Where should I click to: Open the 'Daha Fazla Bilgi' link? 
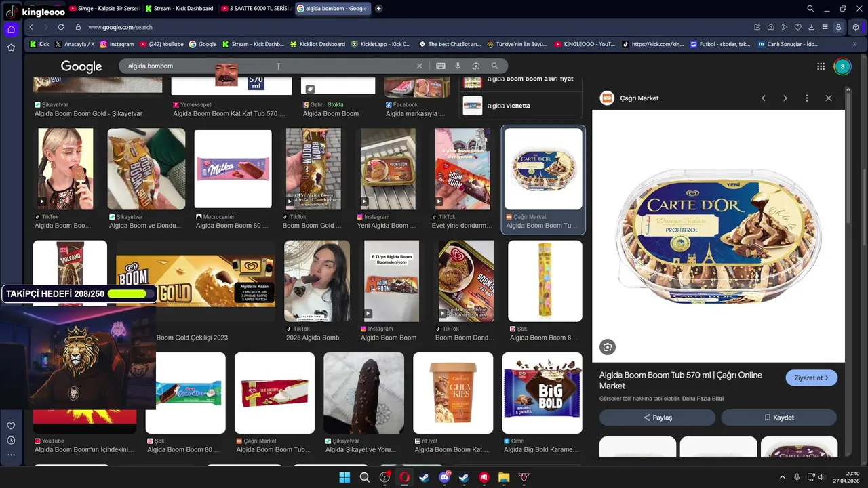[x=703, y=399]
